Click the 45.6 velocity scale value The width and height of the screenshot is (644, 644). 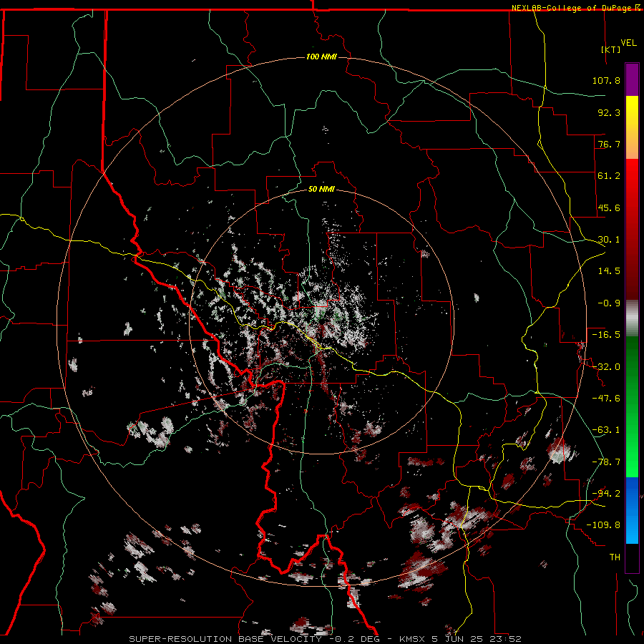(x=609, y=208)
